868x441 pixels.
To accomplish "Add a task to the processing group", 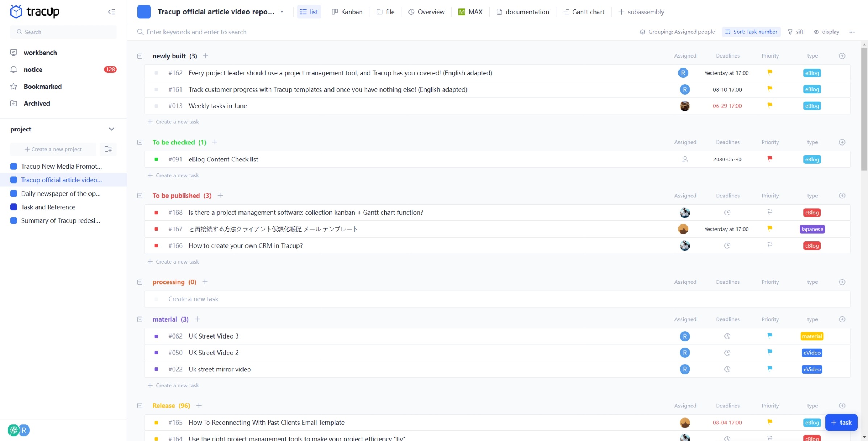I will click(205, 282).
